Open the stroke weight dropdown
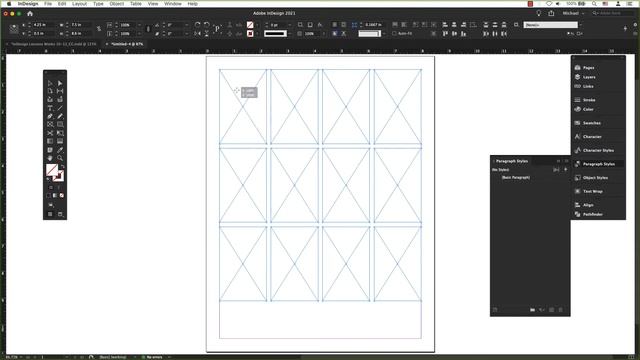This screenshot has width=640, height=360. 290,25
